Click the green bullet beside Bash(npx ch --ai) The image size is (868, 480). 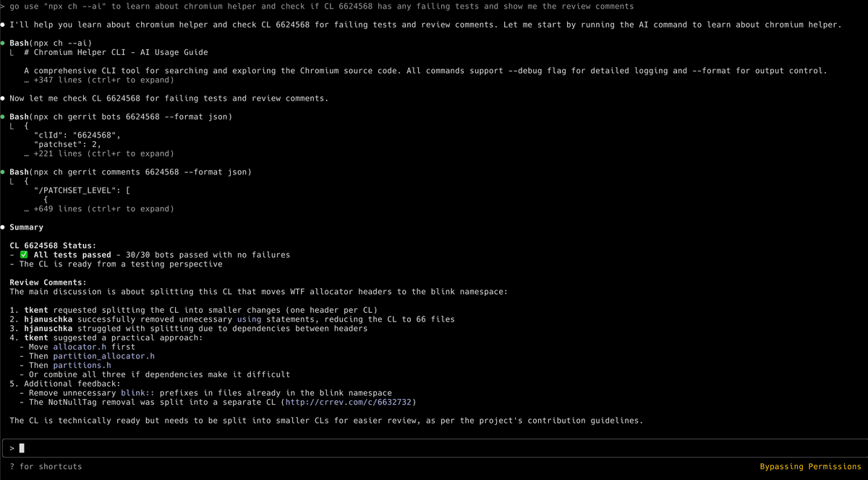(4, 43)
